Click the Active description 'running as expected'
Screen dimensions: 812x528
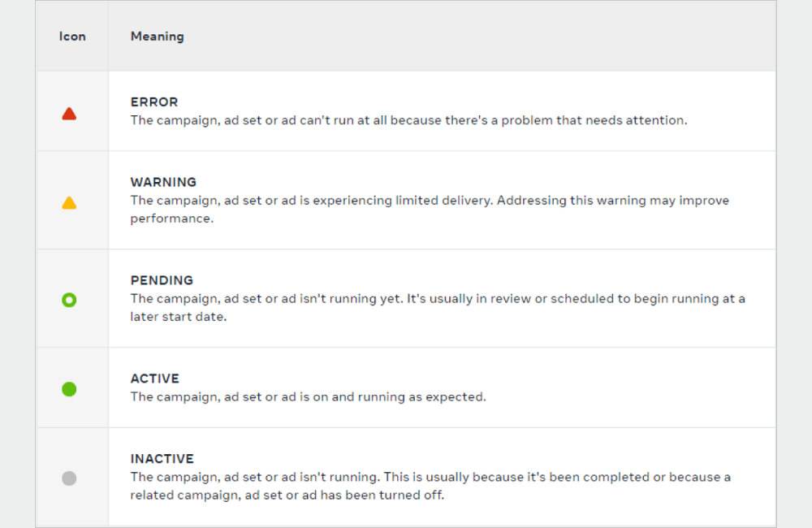[x=308, y=397]
